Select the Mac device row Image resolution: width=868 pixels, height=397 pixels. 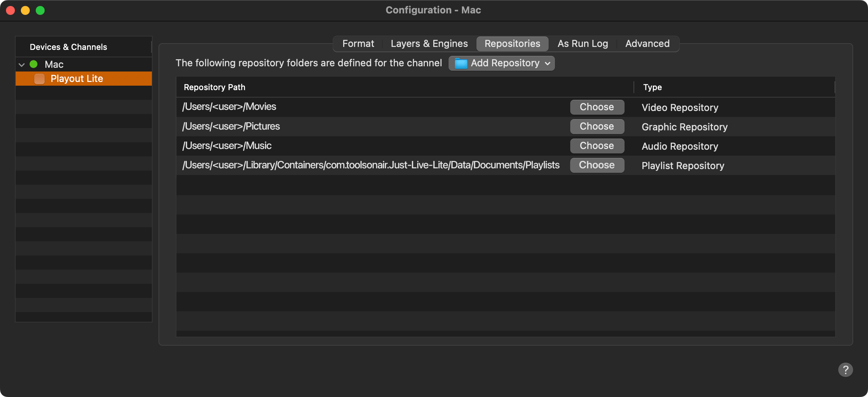pos(84,64)
